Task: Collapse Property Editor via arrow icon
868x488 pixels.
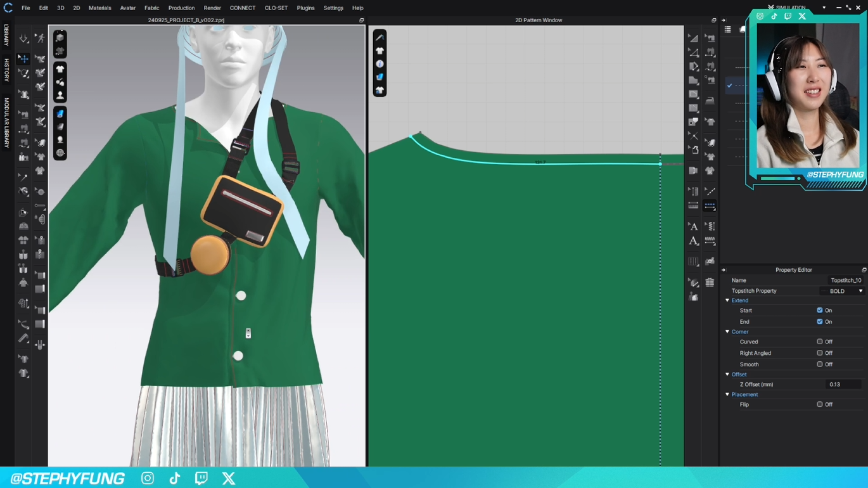Action: (724, 270)
